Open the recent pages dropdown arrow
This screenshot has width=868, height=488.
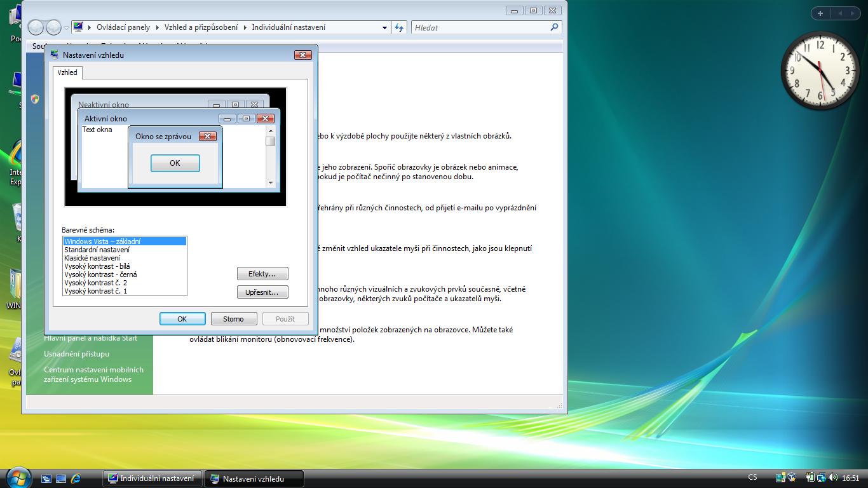point(66,28)
